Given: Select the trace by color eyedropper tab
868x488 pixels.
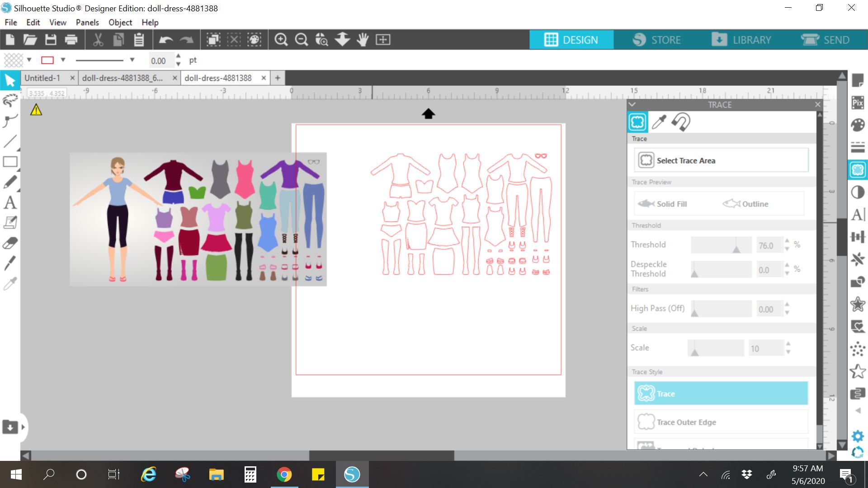Looking at the screenshot, I should (659, 122).
